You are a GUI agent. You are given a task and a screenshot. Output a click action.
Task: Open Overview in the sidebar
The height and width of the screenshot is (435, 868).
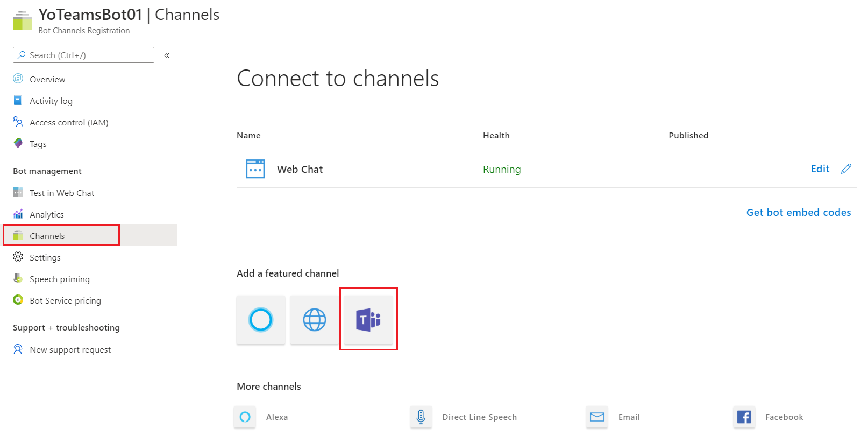coord(47,80)
